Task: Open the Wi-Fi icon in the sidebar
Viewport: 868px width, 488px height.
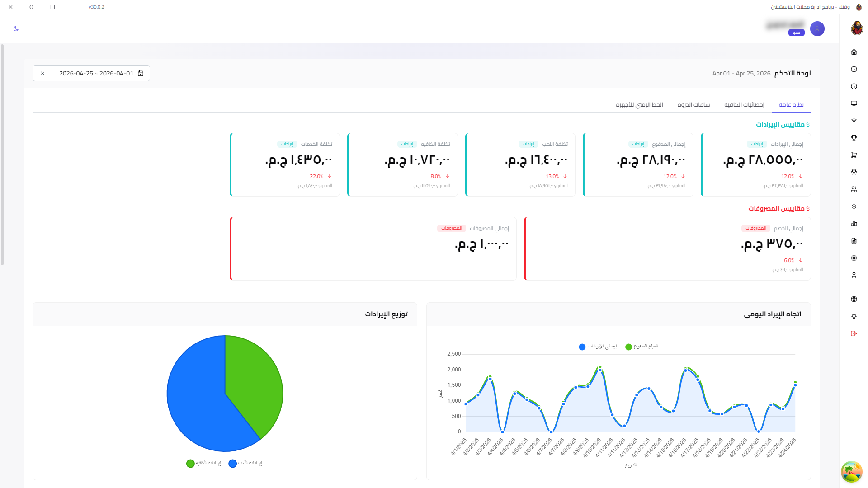Action: tap(854, 121)
